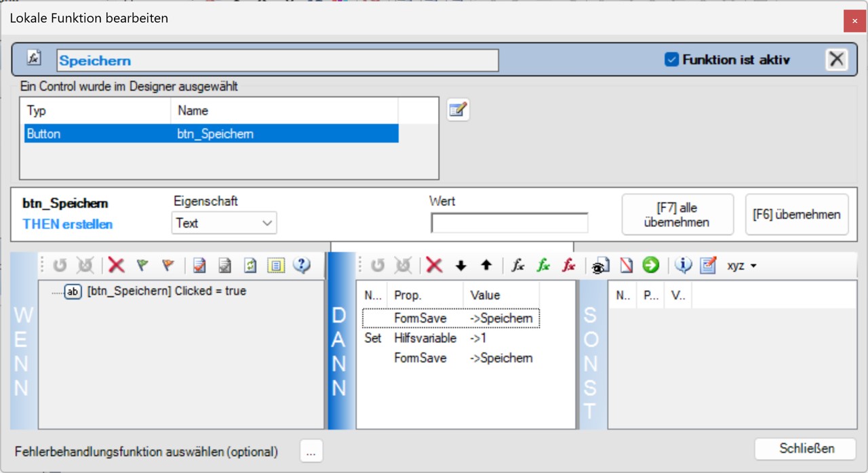Click into the Wert input field
Image resolution: width=868 pixels, height=473 pixels.
(509, 223)
